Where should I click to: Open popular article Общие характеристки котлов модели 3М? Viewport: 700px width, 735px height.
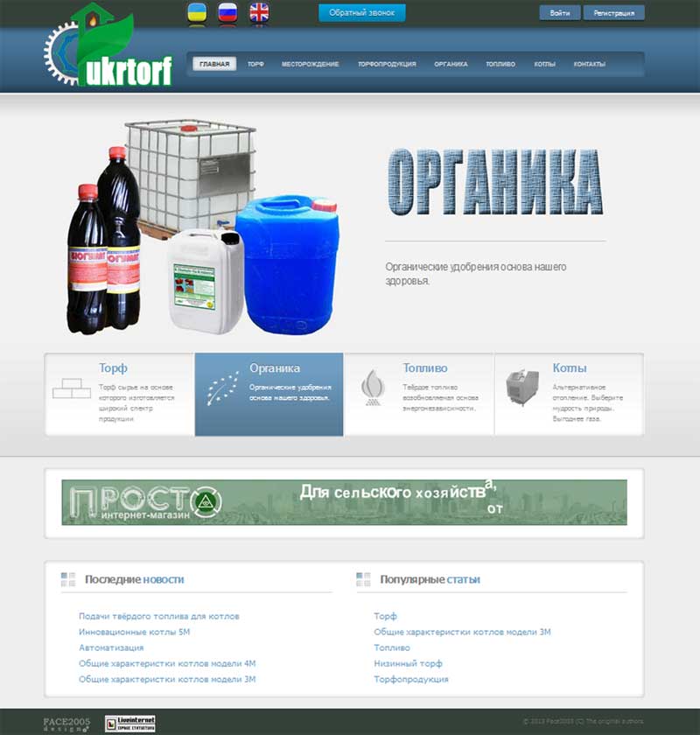462,632
